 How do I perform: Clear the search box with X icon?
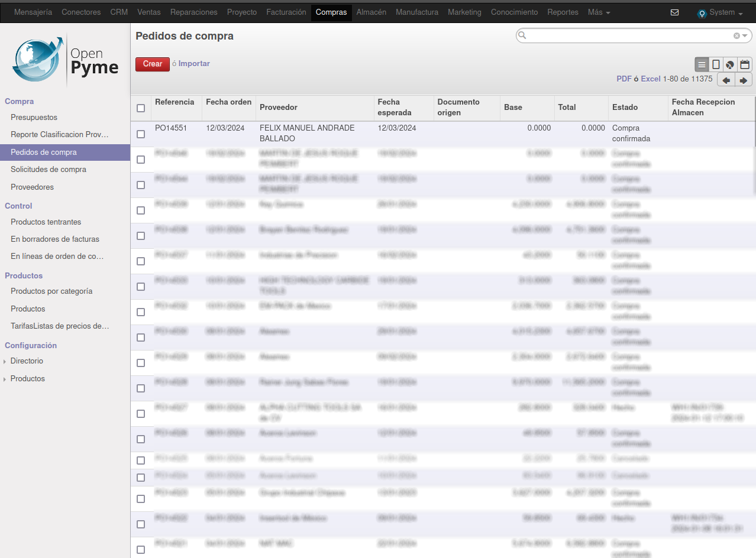pyautogui.click(x=736, y=35)
